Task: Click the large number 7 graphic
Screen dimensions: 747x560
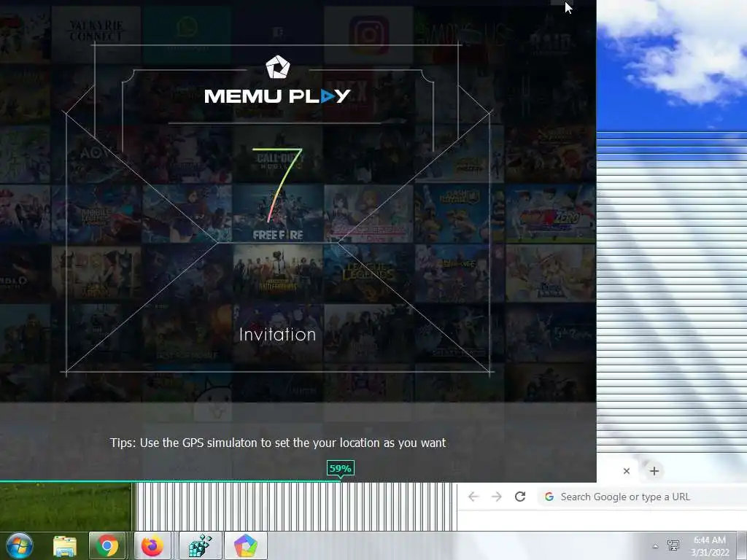Action: coord(277,184)
